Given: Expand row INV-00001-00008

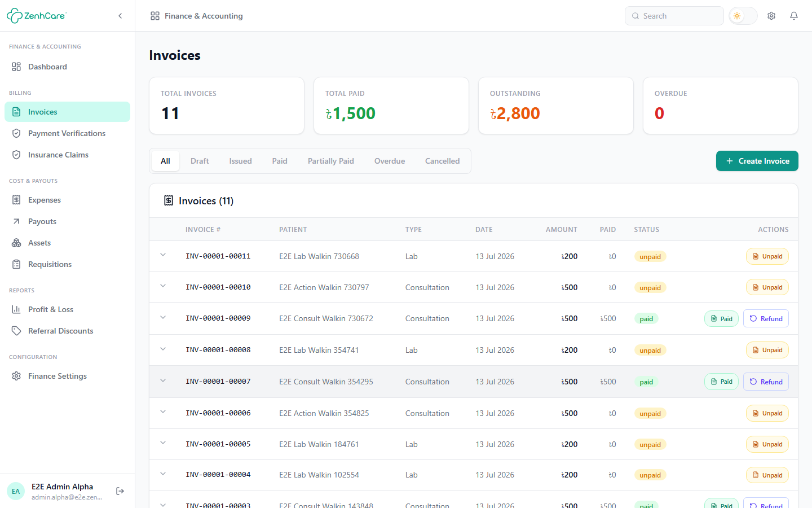Looking at the screenshot, I should pyautogui.click(x=163, y=349).
